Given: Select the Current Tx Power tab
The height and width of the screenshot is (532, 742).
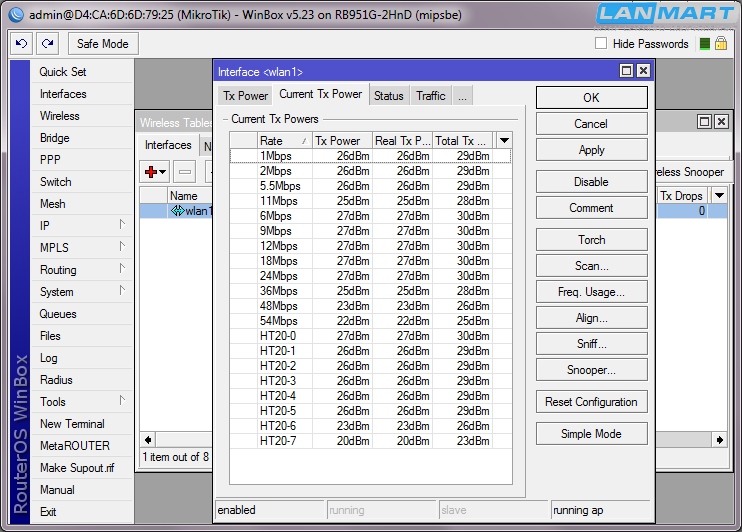Looking at the screenshot, I should [320, 94].
